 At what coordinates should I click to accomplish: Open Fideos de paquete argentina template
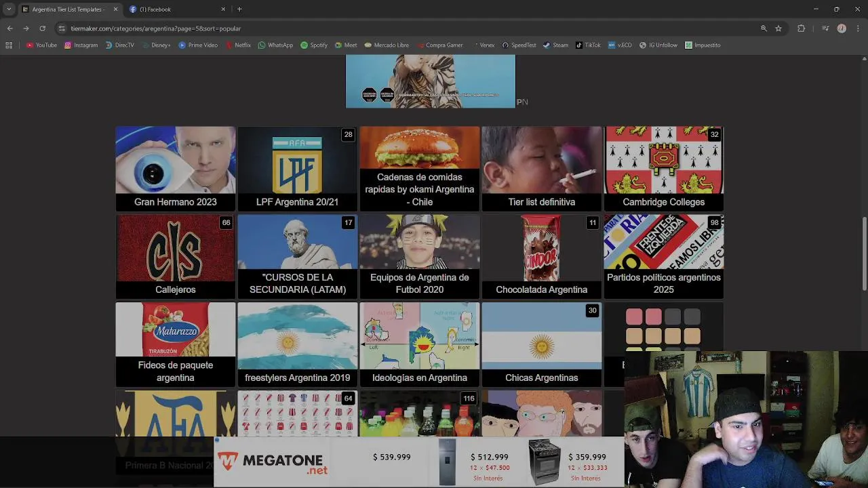point(176,344)
